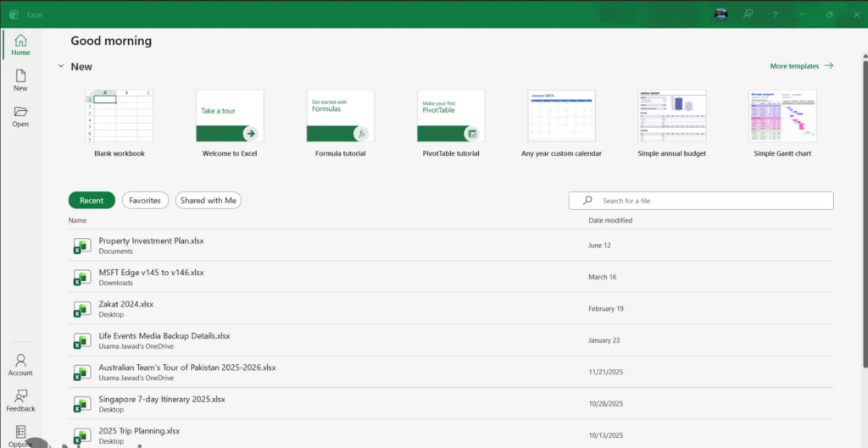Click the 11/21/2025 modified date
Viewport: 868px width, 448px height.
[605, 372]
